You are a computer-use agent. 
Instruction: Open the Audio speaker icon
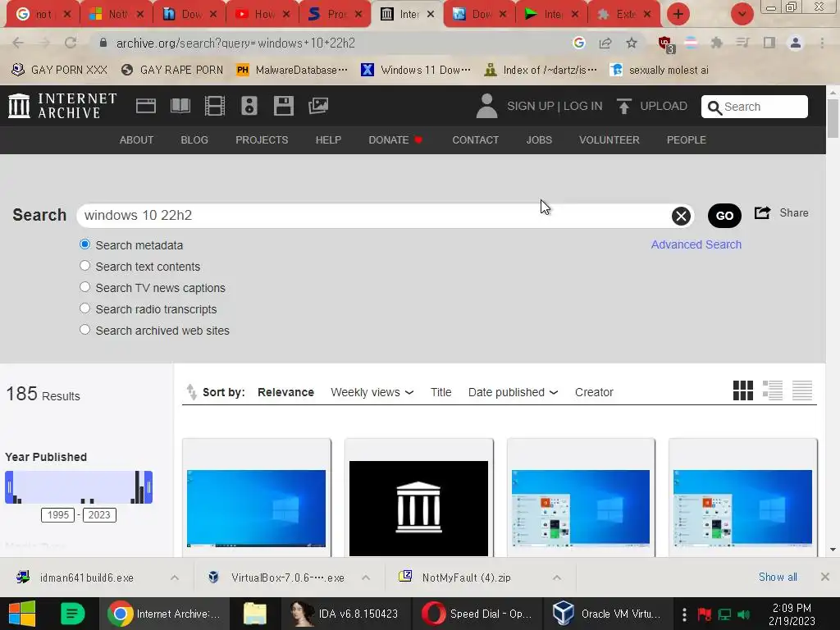[249, 106]
